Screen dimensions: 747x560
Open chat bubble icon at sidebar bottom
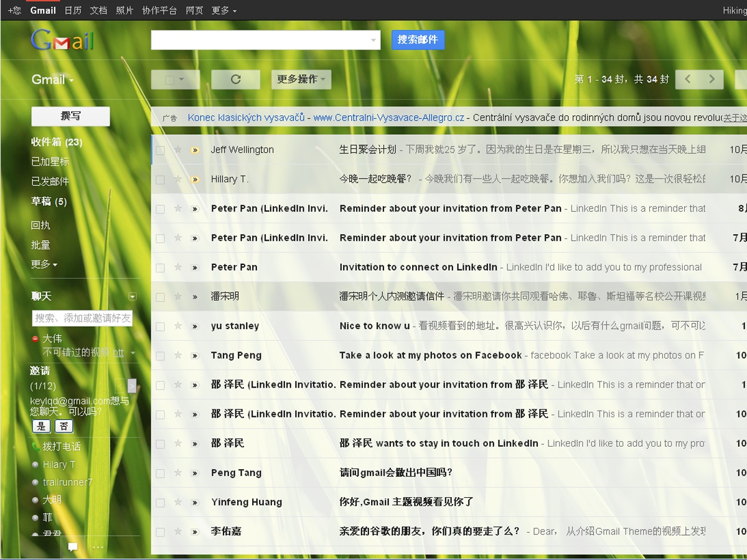(x=73, y=547)
